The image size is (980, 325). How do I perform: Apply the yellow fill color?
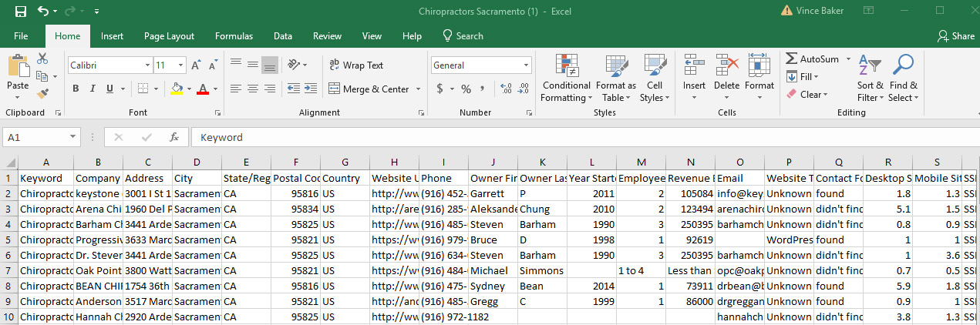(177, 89)
